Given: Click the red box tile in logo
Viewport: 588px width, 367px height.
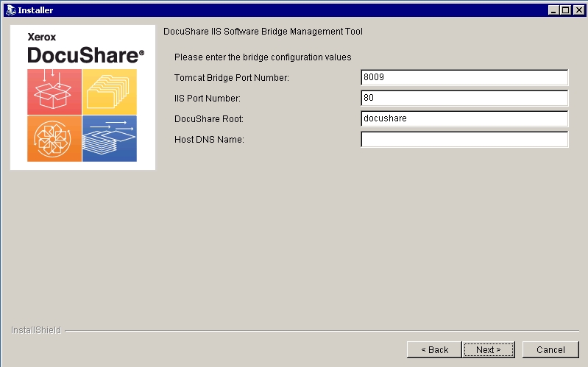Looking at the screenshot, I should pos(54,92).
